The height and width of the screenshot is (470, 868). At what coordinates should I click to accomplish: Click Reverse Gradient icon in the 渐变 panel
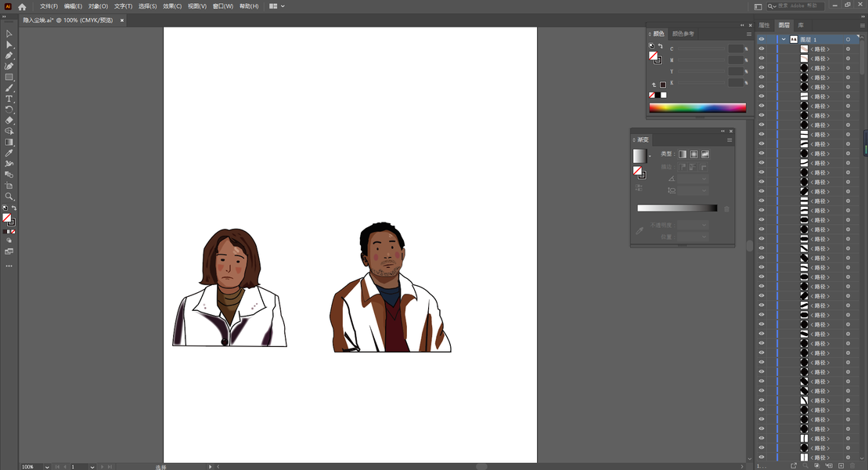pos(638,188)
